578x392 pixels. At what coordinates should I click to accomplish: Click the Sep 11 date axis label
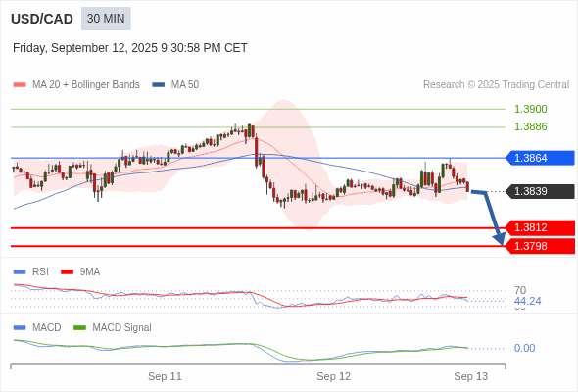coord(165,376)
